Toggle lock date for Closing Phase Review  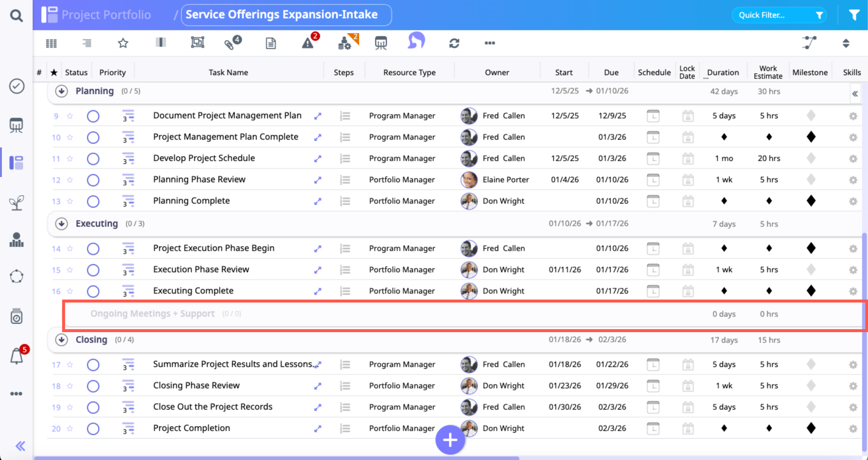pyautogui.click(x=688, y=386)
